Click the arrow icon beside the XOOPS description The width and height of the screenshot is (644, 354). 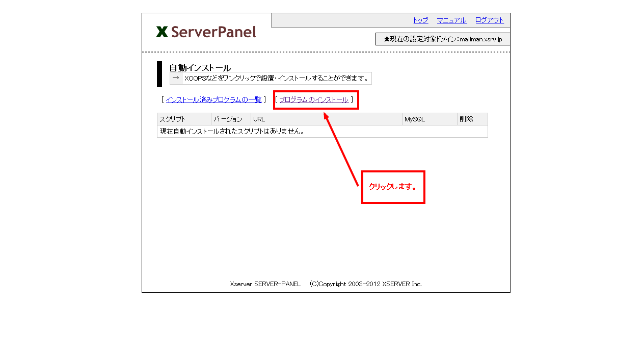pos(176,78)
